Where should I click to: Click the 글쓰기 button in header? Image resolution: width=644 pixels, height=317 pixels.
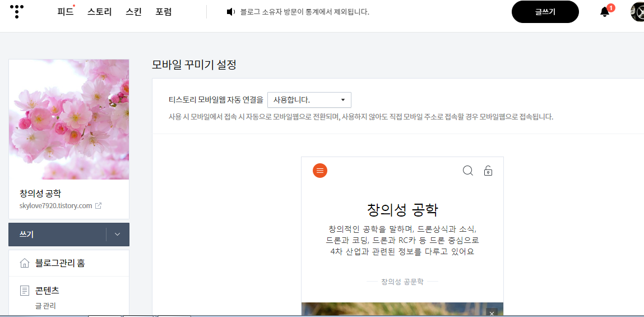click(x=545, y=12)
